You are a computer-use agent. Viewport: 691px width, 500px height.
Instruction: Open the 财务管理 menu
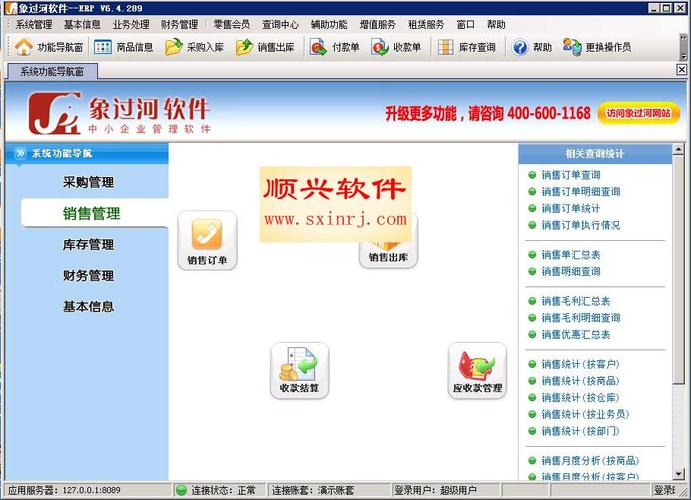point(179,25)
